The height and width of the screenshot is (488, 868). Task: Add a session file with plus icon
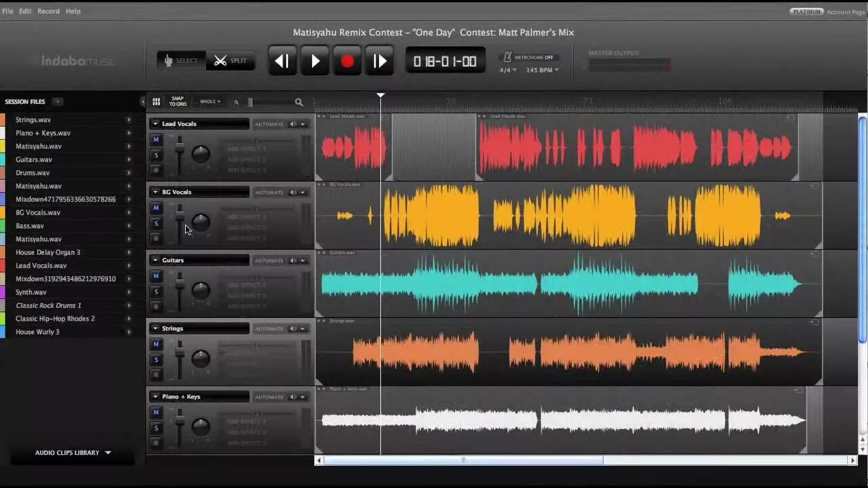(58, 102)
